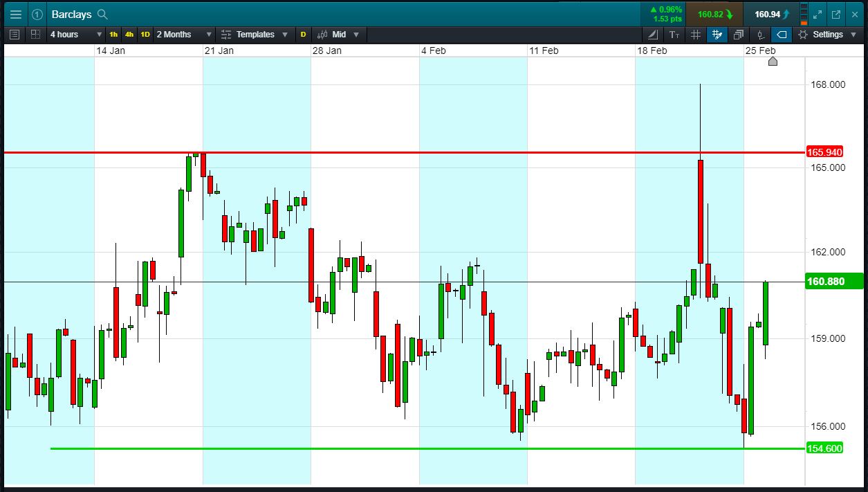Click the Settings gear icon
Screen dimensions: 868x492
[802, 35]
